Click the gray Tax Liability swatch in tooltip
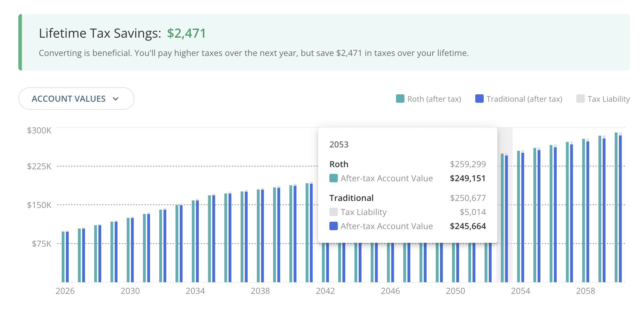 tap(334, 212)
